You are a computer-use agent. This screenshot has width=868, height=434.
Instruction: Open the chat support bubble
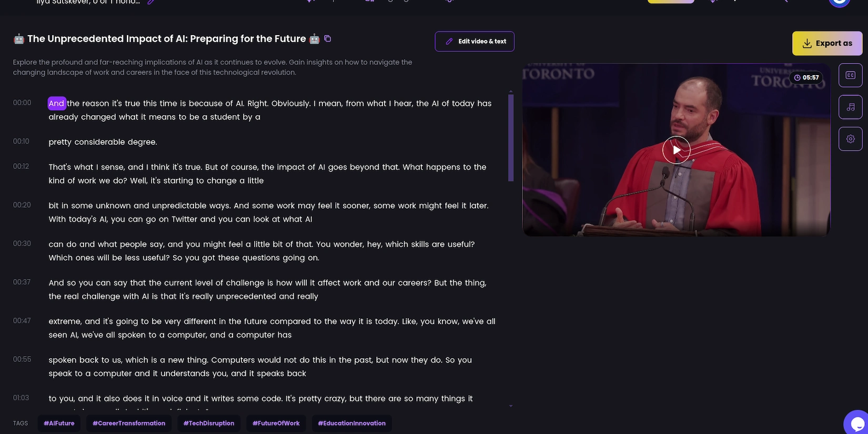pos(857,423)
